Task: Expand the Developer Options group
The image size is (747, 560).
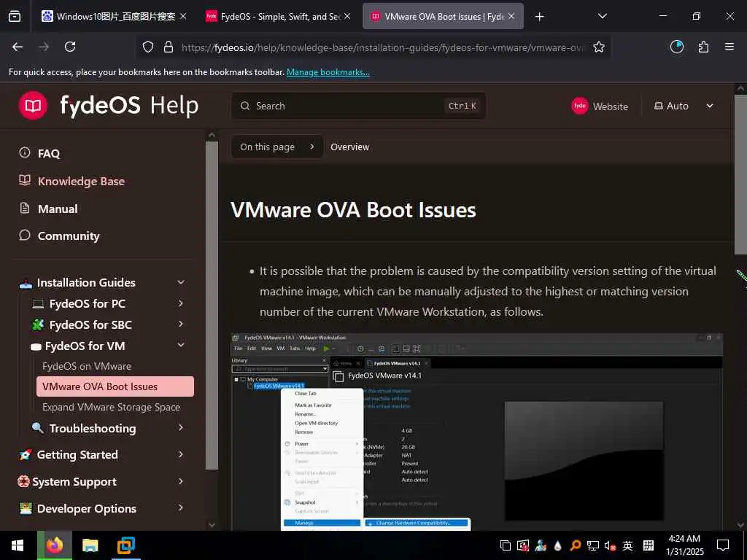Action: point(181,508)
